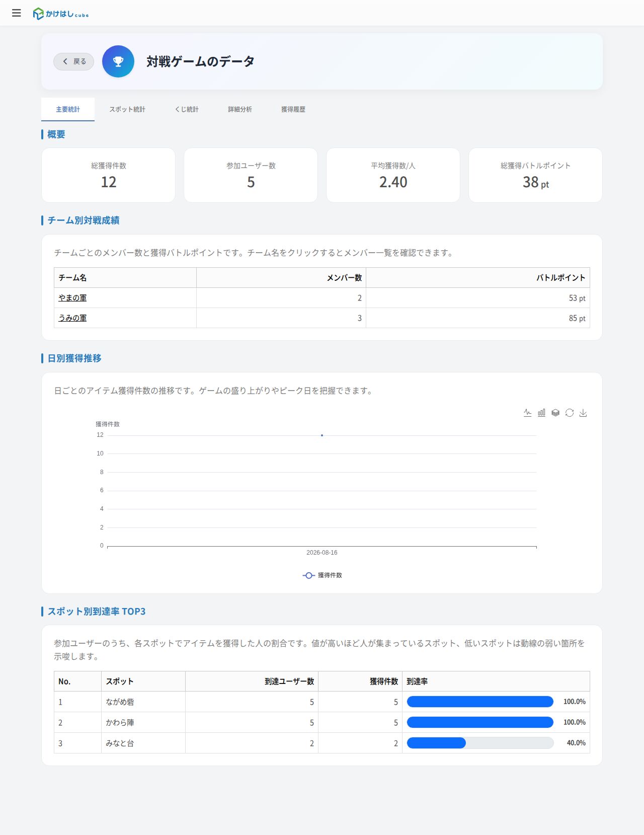Click the ながめ砦 progress bar
Viewport: 644px width, 835px height.
[x=480, y=702]
